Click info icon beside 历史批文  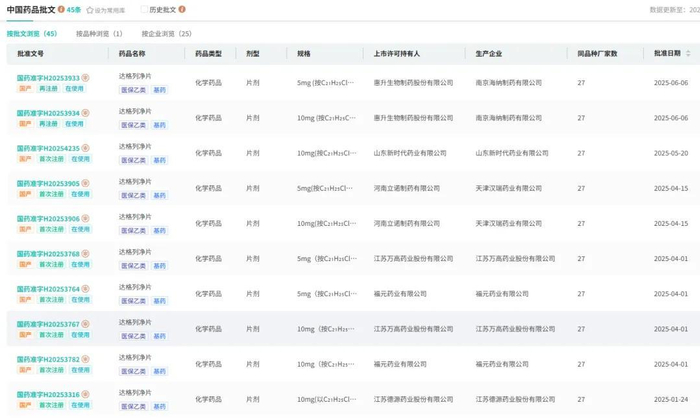click(182, 9)
